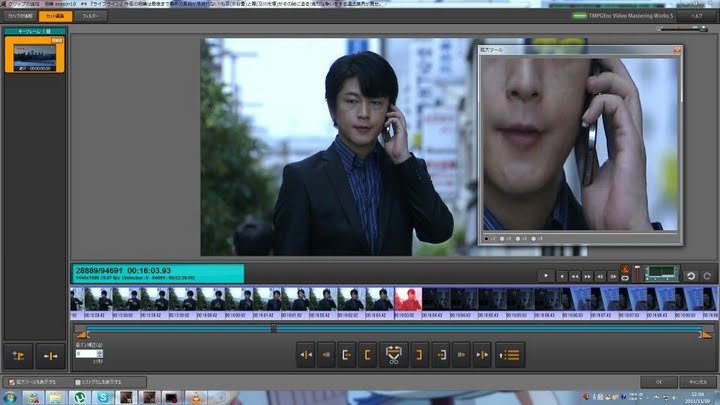Open the edit options list menu icon
This screenshot has width=720, height=405.
510,355
